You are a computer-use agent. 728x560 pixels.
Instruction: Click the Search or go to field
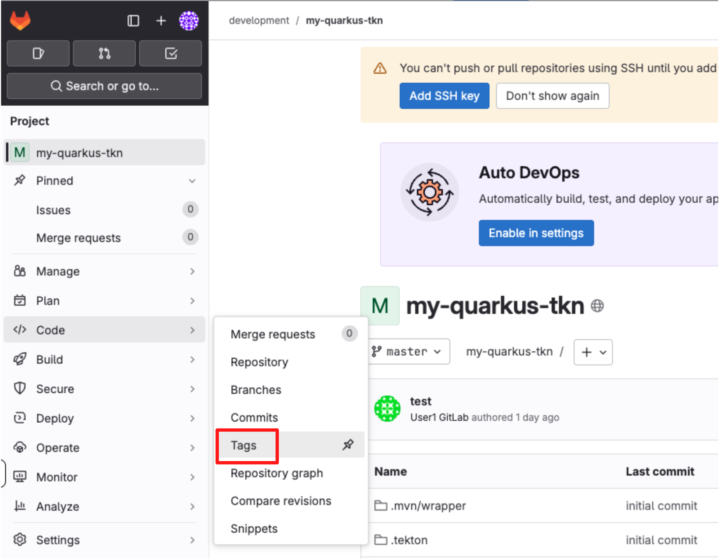click(104, 86)
